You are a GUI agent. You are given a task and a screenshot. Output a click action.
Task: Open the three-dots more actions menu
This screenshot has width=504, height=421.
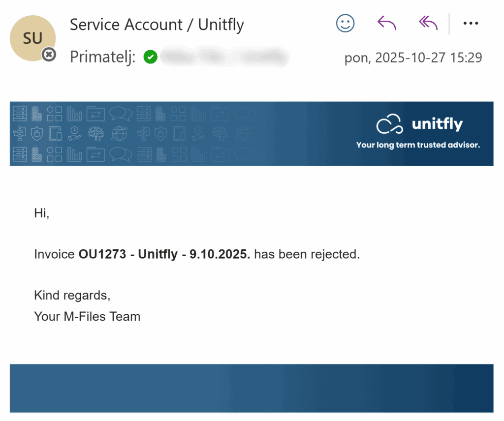(471, 23)
